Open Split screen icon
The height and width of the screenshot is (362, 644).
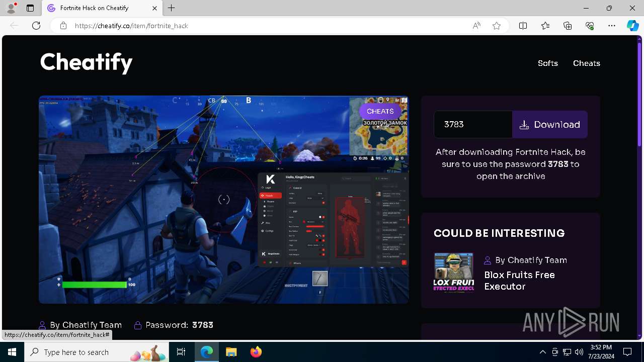(523, 26)
